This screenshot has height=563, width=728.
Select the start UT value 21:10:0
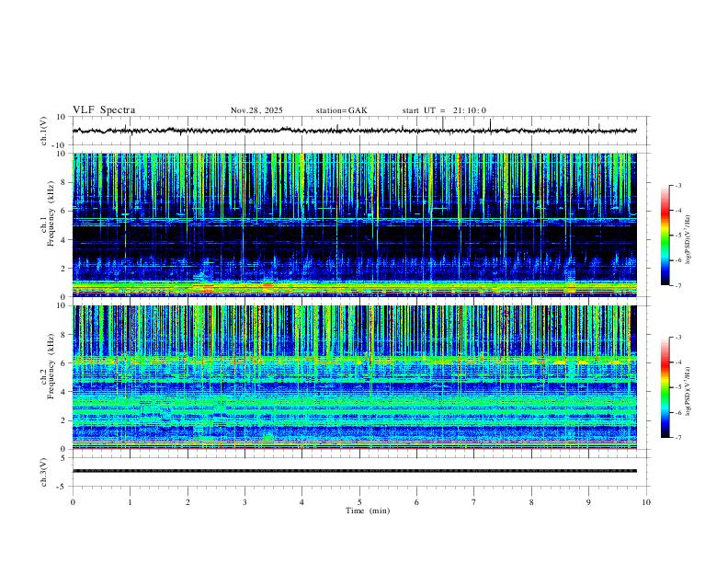pos(470,110)
